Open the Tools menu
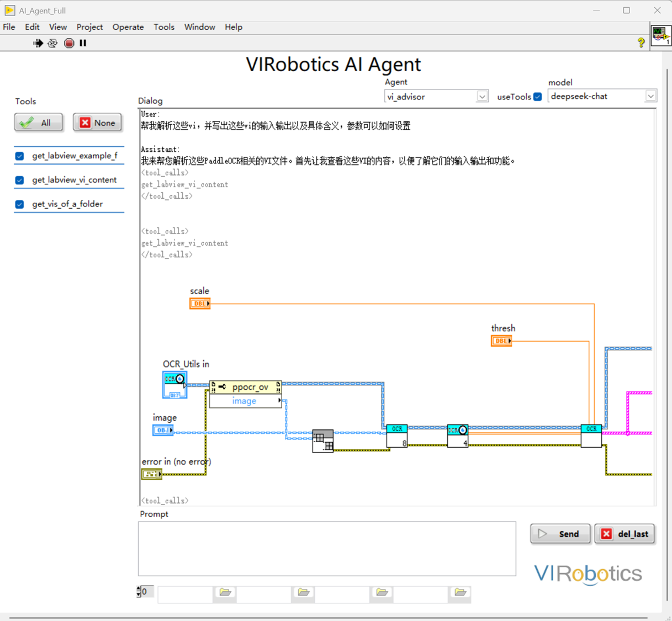The width and height of the screenshot is (672, 621). point(163,27)
